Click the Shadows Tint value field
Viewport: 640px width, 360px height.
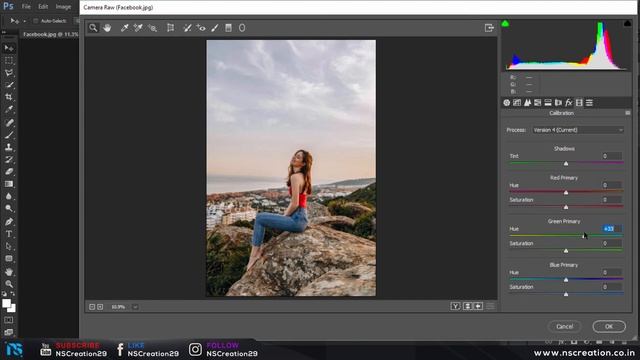click(x=611, y=156)
